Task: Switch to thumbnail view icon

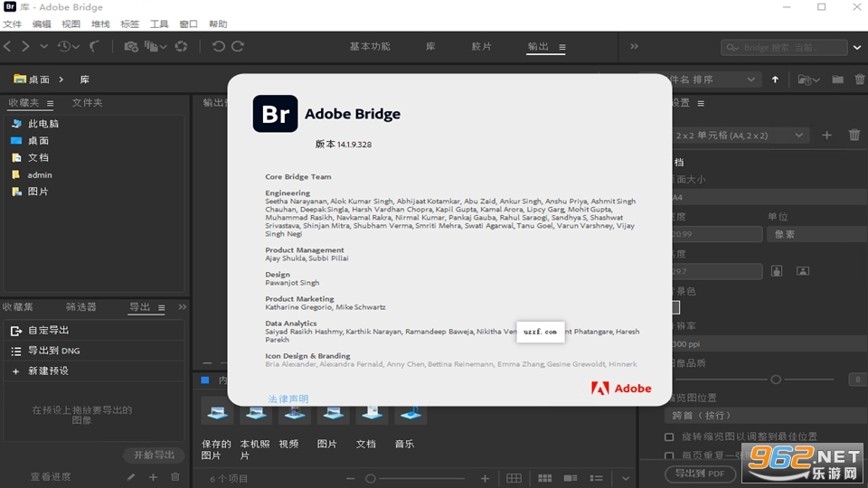Action: [x=544, y=478]
